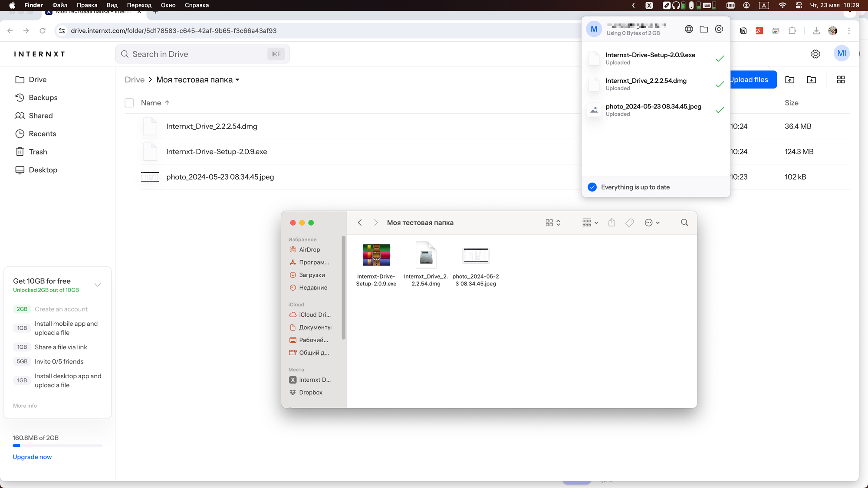The image size is (868, 488).
Task: Switch Drive to grid view icon
Action: pyautogui.click(x=841, y=80)
